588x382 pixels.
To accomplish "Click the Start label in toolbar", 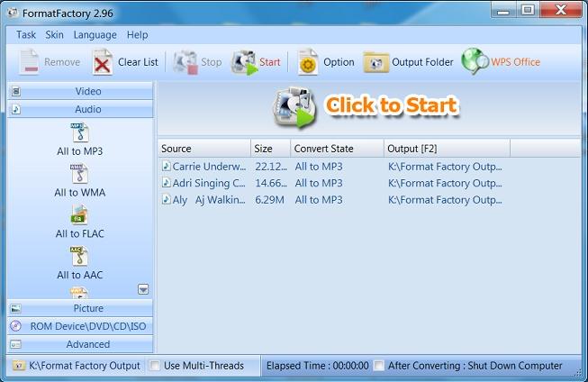I will (x=269, y=62).
